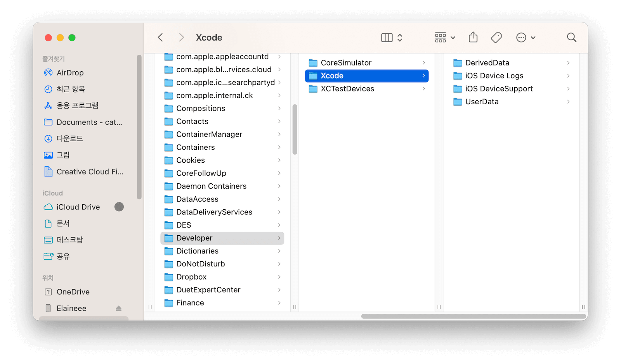This screenshot has width=621, height=364.
Task: Select the DoNotDisturb folder
Action: (222, 264)
